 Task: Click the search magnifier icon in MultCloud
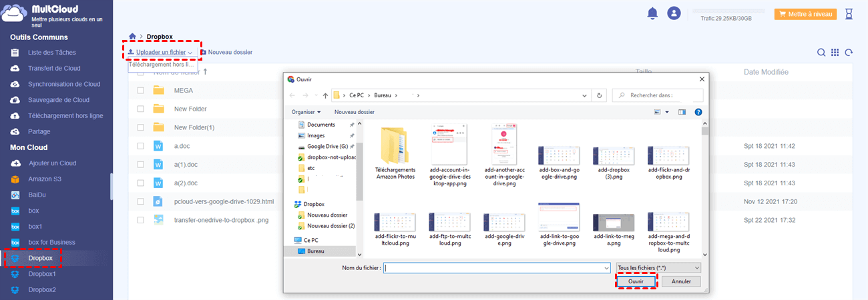pyautogui.click(x=821, y=53)
